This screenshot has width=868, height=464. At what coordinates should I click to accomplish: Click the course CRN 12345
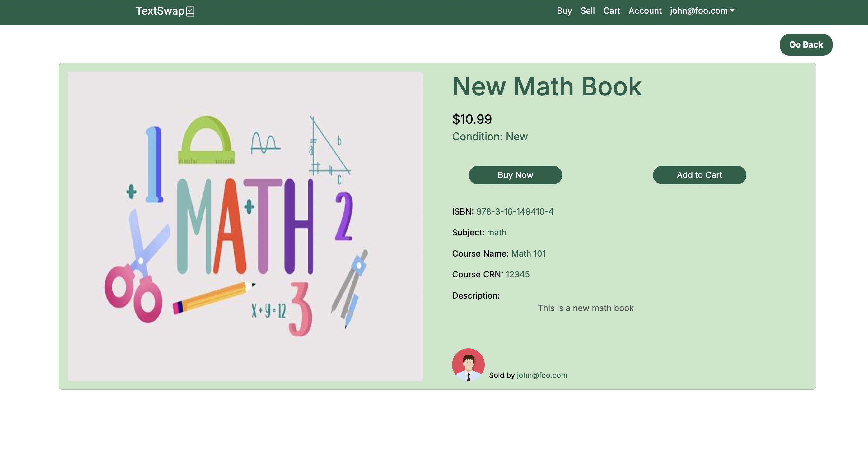point(517,274)
